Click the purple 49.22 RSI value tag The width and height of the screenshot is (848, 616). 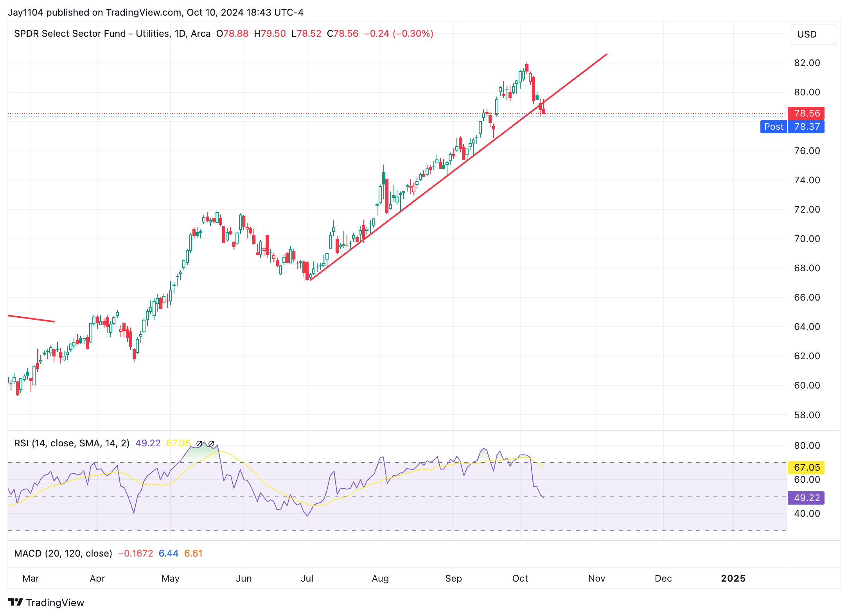(806, 498)
